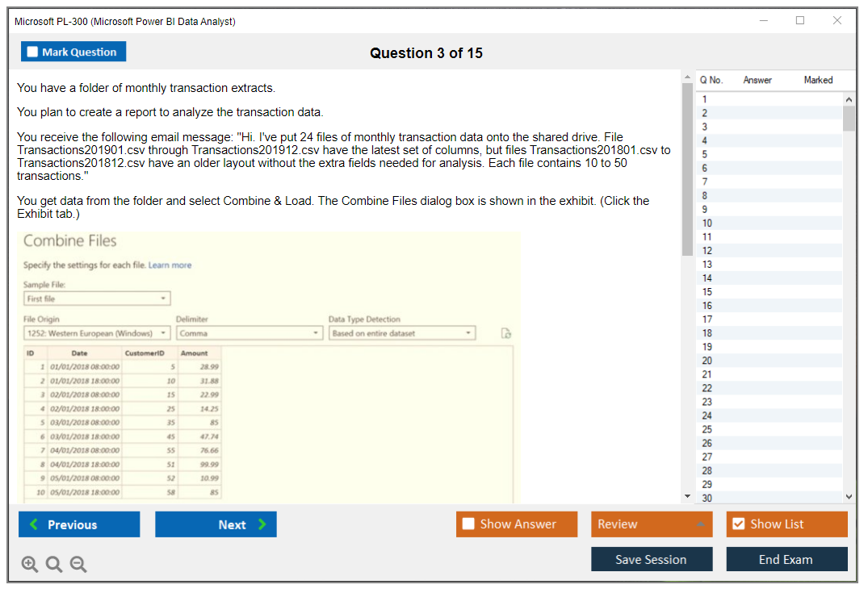Click the refresh preview icon beside Data Type Detection
The width and height of the screenshot is (868, 593).
point(505,332)
